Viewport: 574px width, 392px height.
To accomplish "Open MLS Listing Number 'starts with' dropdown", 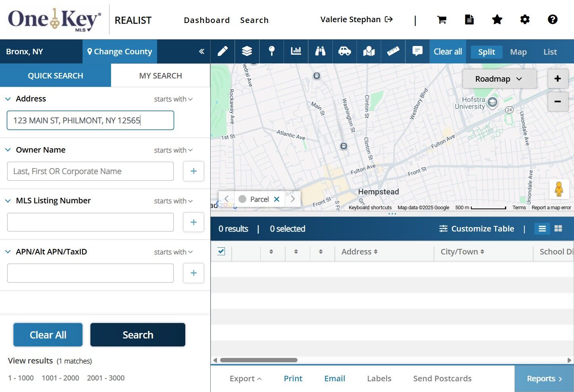I will [x=173, y=201].
